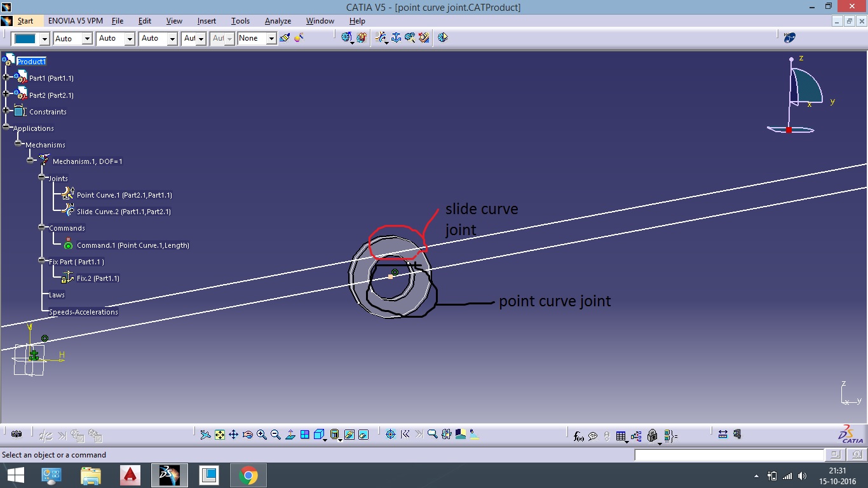Click Swap Visible Space icon
The image size is (868, 488).
click(363, 435)
